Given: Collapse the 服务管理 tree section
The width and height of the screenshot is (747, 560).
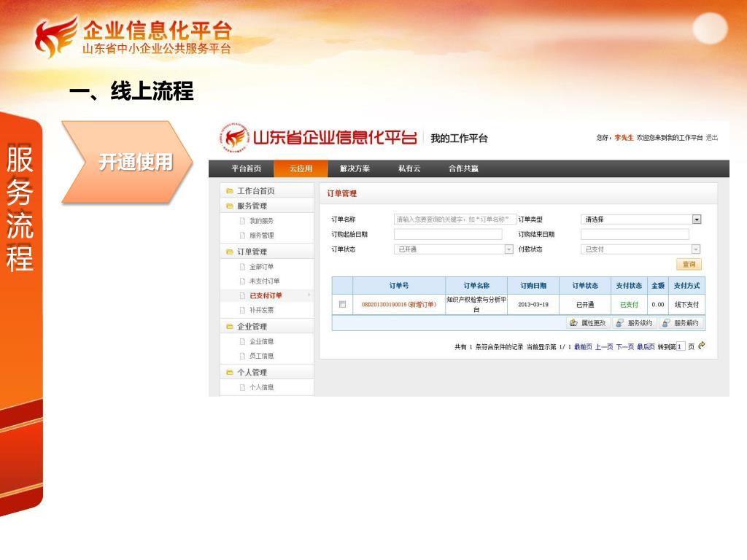Looking at the screenshot, I should (x=267, y=206).
